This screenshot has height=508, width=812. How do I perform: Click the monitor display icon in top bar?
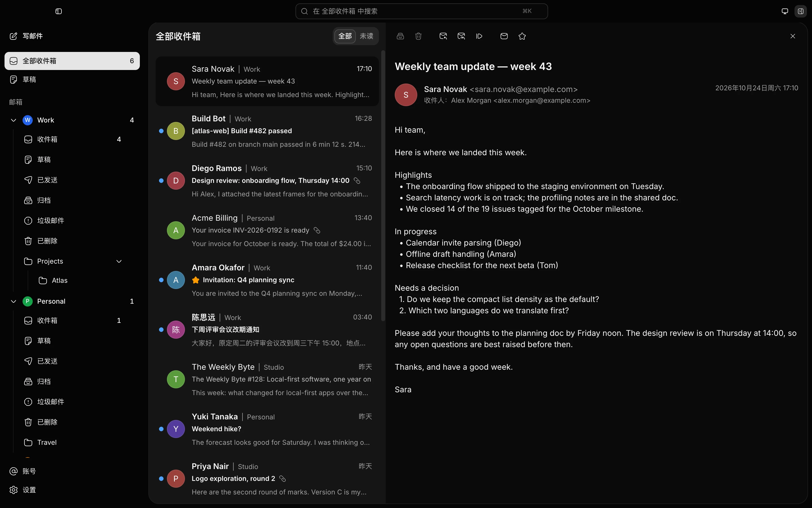click(785, 11)
